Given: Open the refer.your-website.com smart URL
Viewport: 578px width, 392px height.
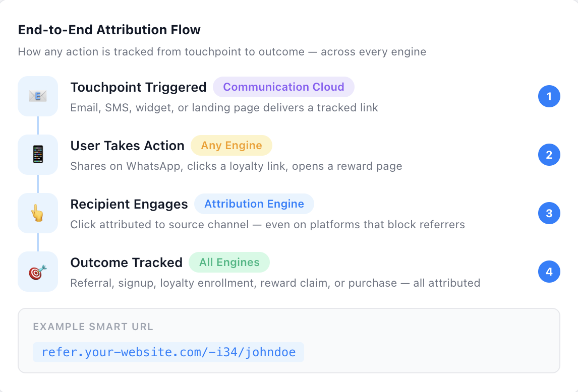Looking at the screenshot, I should coord(168,352).
